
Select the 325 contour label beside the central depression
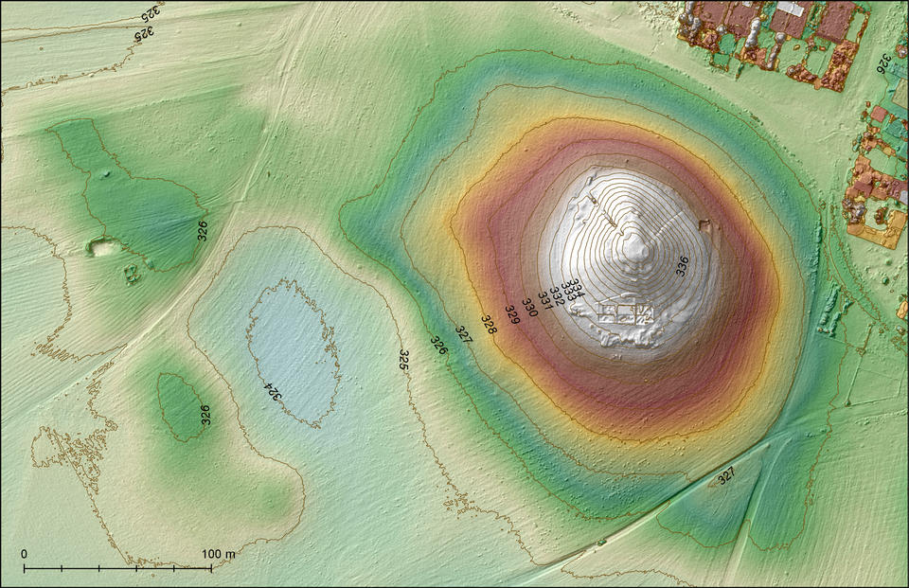pyautogui.click(x=404, y=360)
